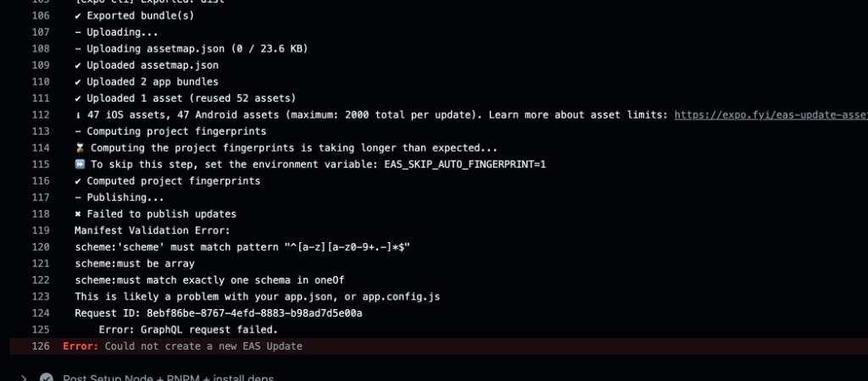
Task: Open the expo.fyi eas-update asset limits link
Action: (771, 115)
